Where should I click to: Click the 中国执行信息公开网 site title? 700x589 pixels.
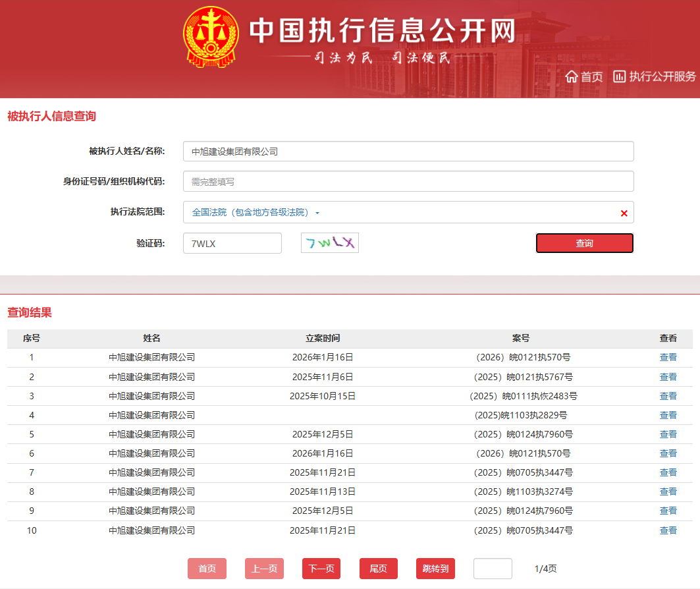pyautogui.click(x=383, y=30)
